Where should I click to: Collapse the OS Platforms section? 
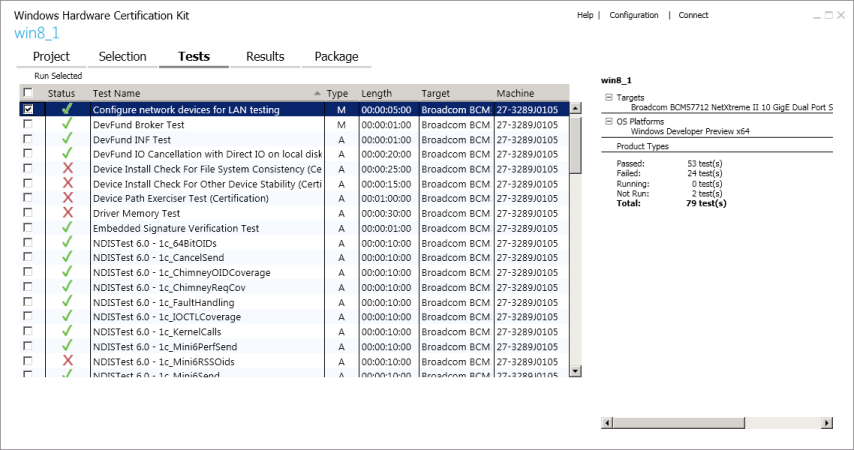[608, 121]
